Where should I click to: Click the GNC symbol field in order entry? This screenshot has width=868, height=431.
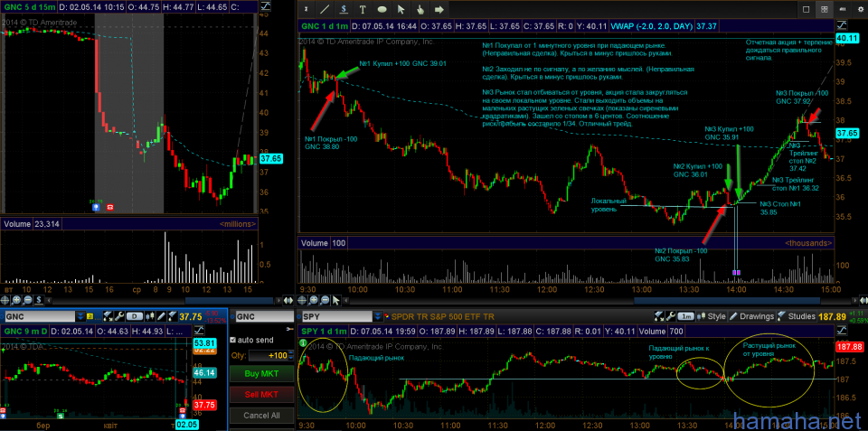265,316
